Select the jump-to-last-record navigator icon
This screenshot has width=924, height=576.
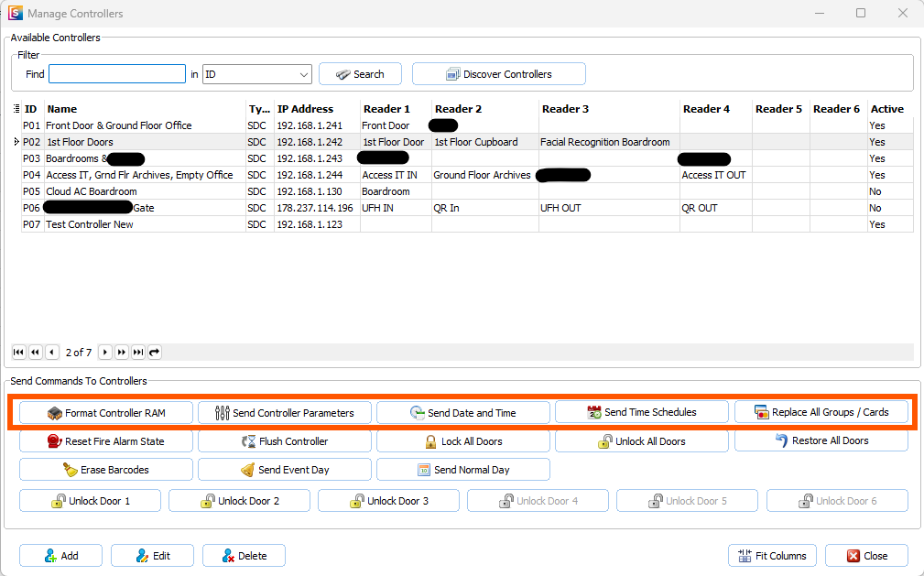[x=139, y=352]
